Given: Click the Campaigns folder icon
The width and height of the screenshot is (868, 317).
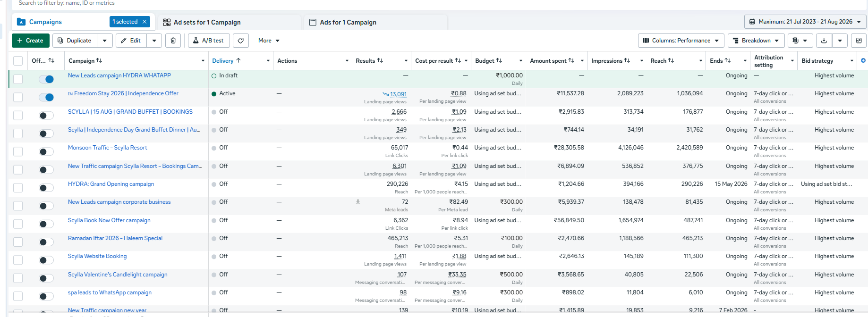Looking at the screenshot, I should click(x=21, y=22).
